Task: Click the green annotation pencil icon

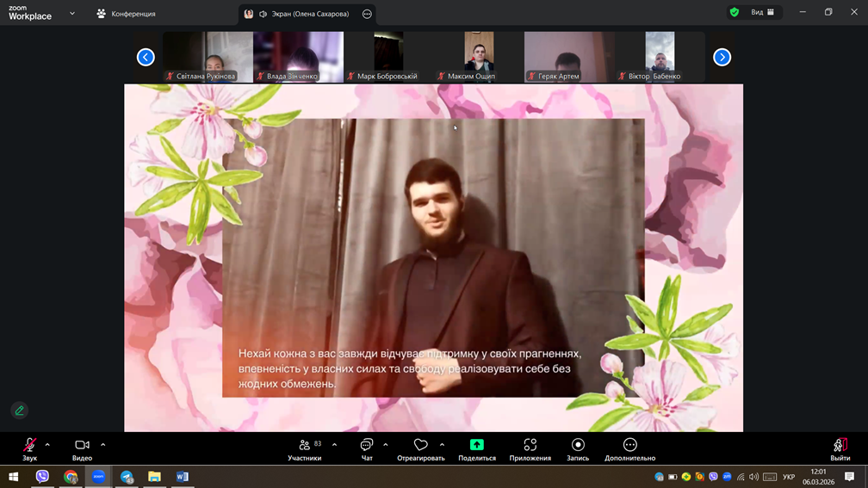Action: 19,411
